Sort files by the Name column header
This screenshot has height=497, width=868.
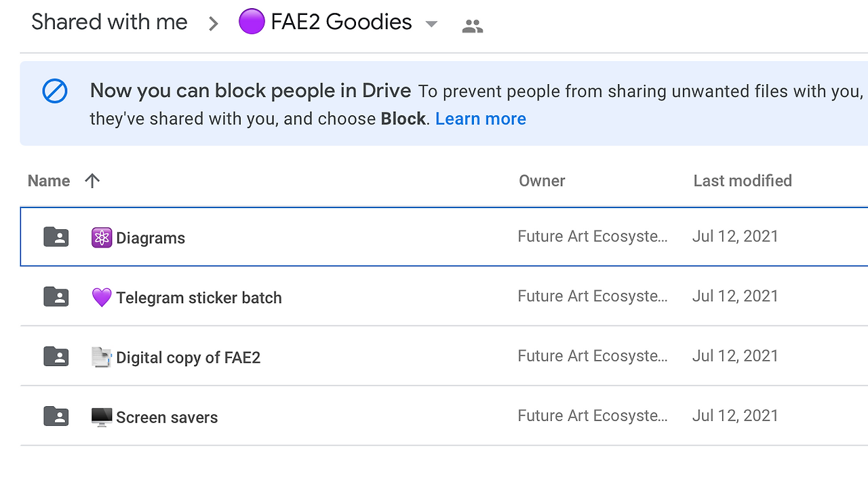49,181
